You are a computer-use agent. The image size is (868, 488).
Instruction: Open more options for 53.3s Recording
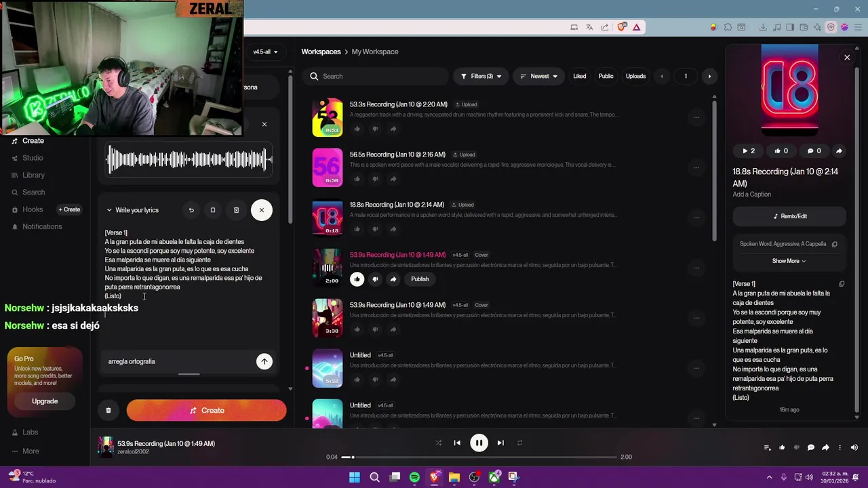tap(696, 117)
